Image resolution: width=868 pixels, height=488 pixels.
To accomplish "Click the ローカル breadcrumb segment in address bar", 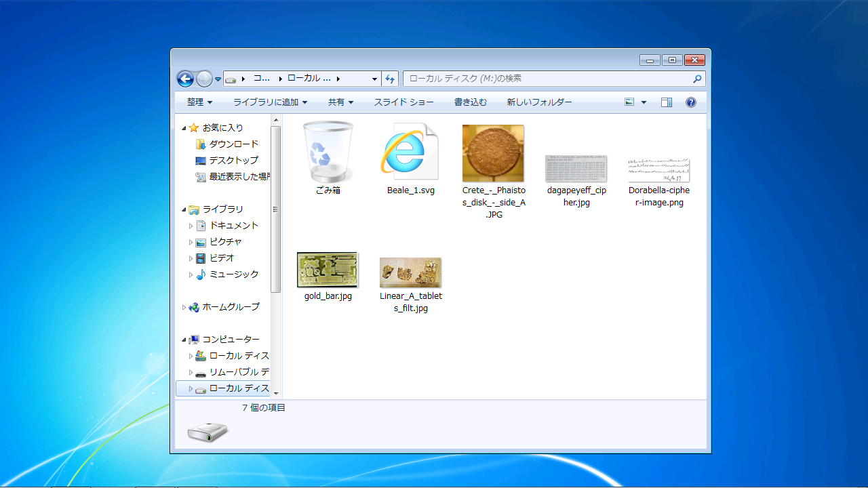I will tap(309, 79).
